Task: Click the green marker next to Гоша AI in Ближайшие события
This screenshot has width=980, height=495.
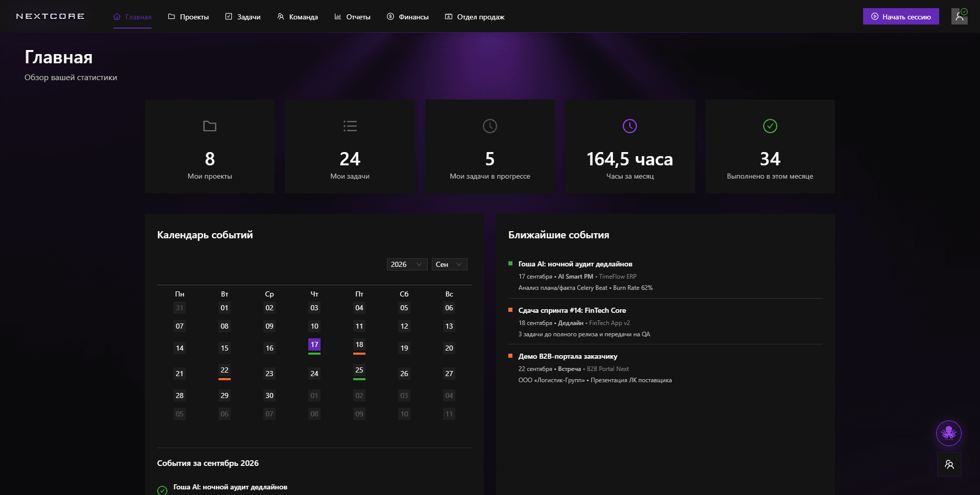Action: [510, 264]
